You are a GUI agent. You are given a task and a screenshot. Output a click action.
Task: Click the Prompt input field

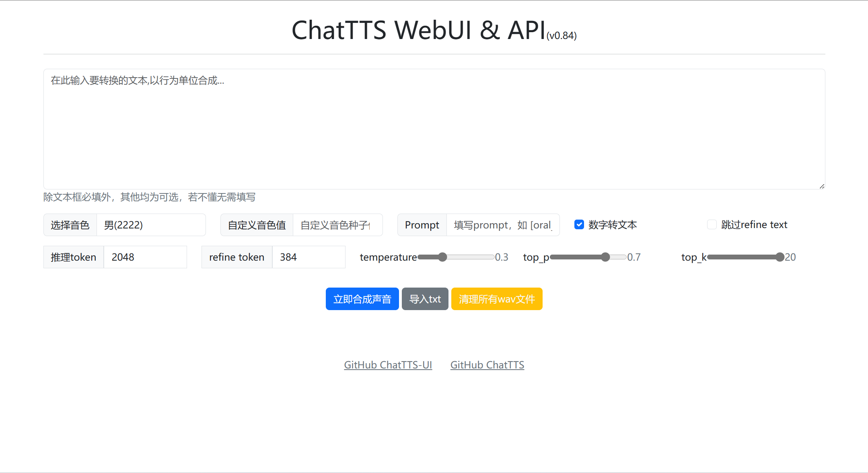(503, 225)
